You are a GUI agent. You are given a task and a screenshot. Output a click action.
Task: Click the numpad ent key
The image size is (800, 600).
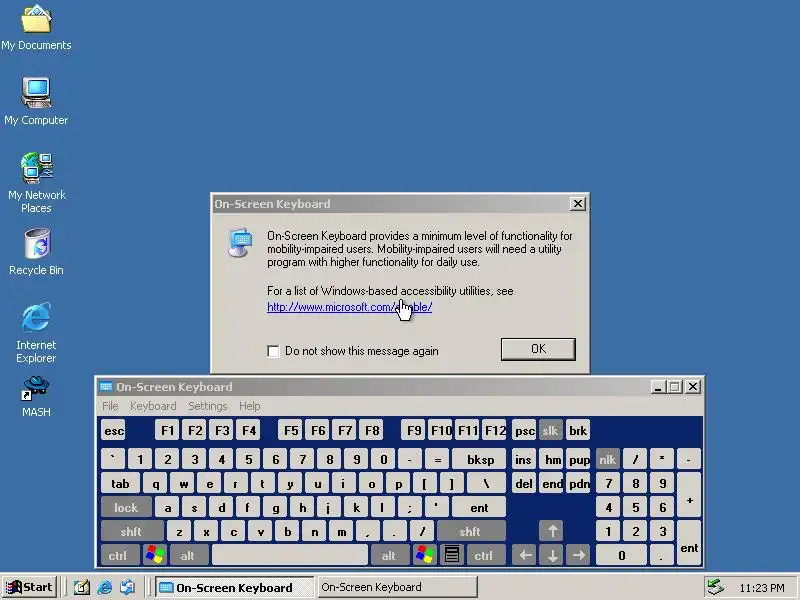689,543
